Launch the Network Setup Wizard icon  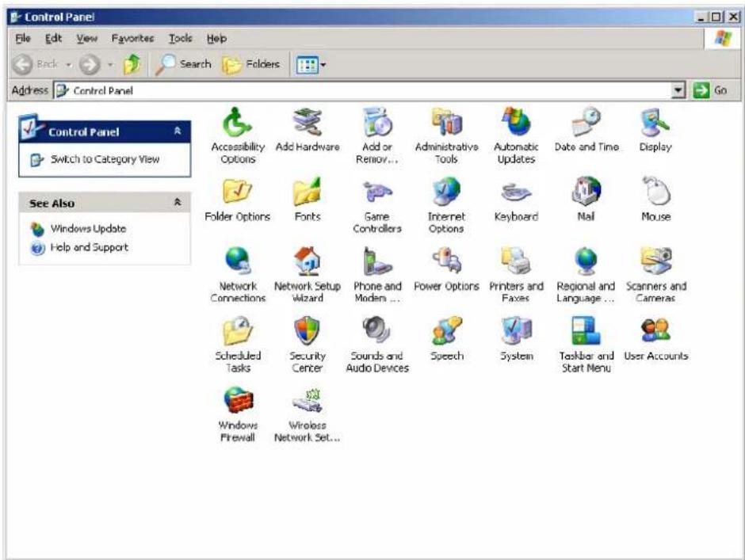coord(308,261)
